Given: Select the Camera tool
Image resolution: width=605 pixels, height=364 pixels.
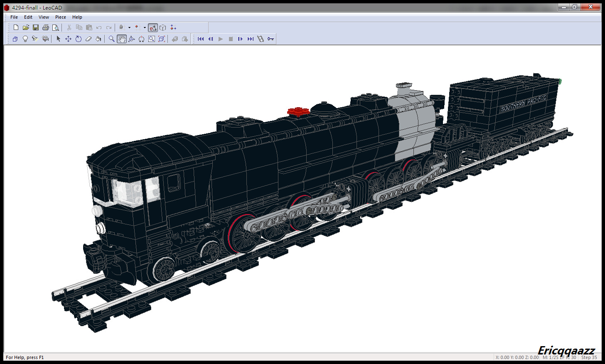Looking at the screenshot, I should point(46,39).
